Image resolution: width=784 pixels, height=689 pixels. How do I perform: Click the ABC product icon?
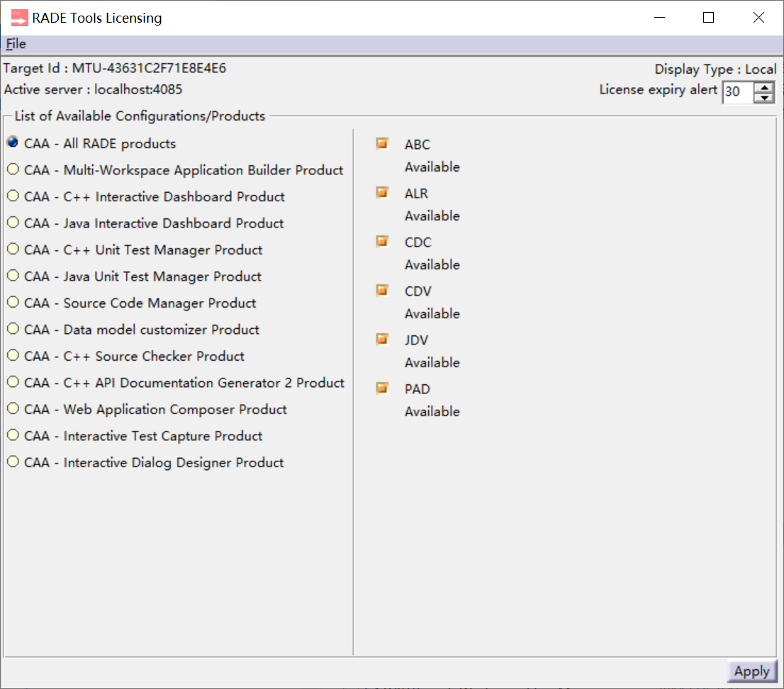(382, 143)
